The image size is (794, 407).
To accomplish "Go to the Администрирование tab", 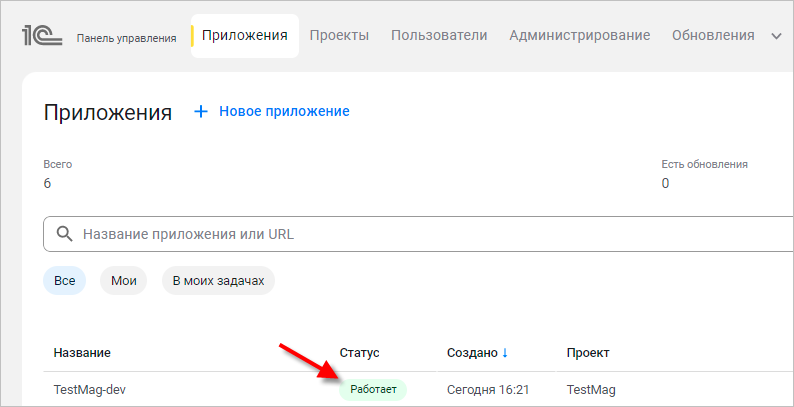I will 580,35.
